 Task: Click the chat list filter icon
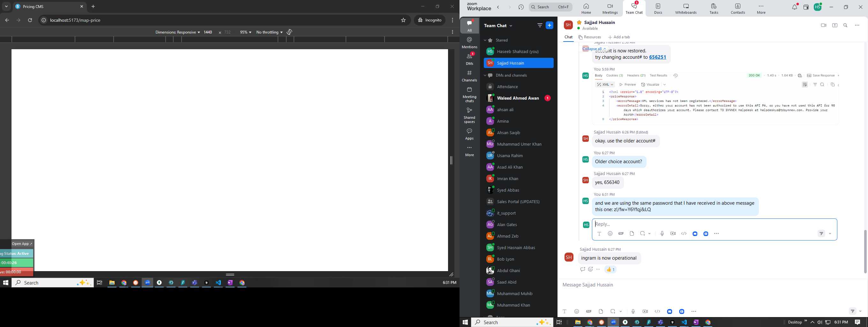point(539,25)
